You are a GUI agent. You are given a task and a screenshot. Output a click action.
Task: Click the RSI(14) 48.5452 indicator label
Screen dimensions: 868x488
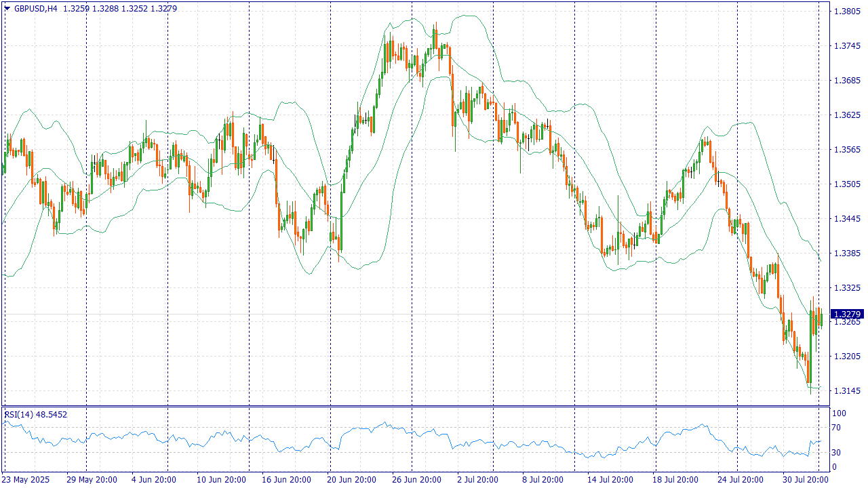pos(36,414)
